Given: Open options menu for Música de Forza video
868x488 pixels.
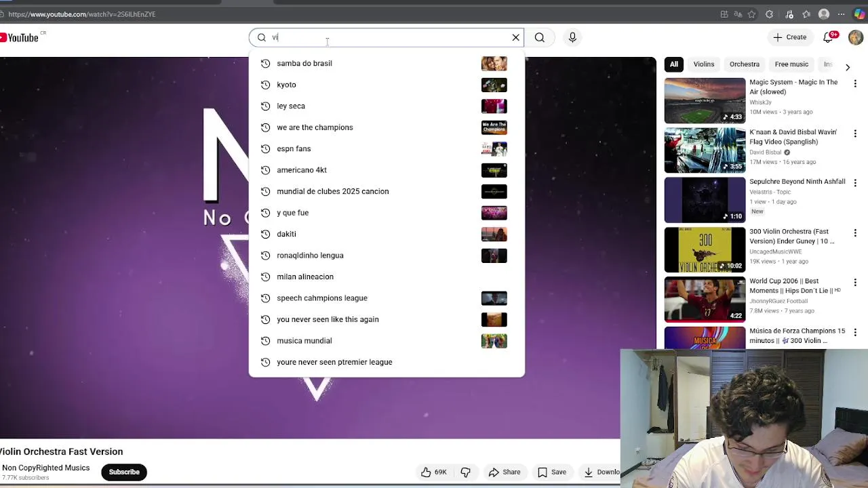Looking at the screenshot, I should tap(855, 333).
